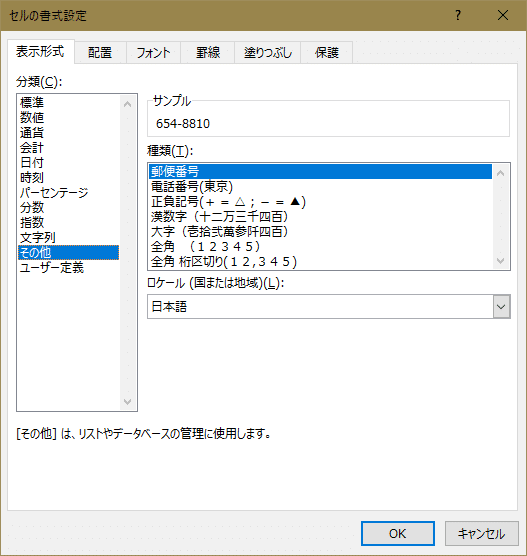Select the 罫線 tab
This screenshot has height=556, width=527.
tap(207, 53)
